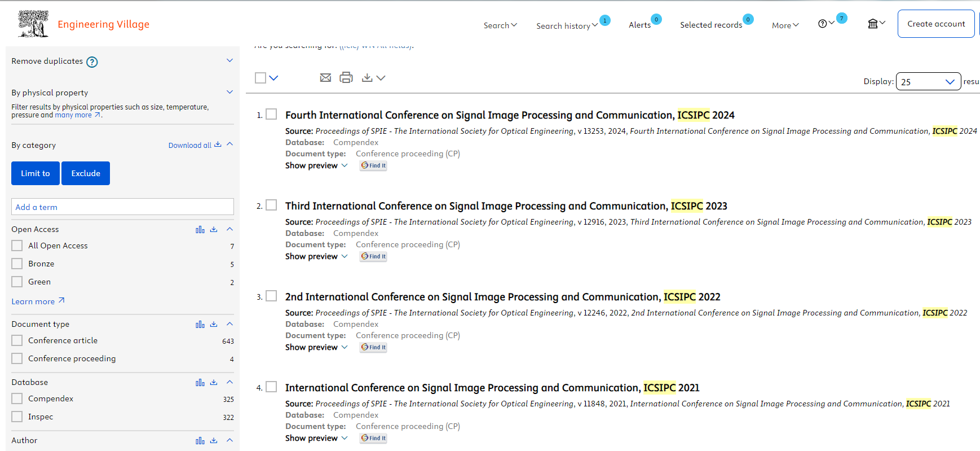Open the Search menu
The image size is (980, 451).
[500, 25]
